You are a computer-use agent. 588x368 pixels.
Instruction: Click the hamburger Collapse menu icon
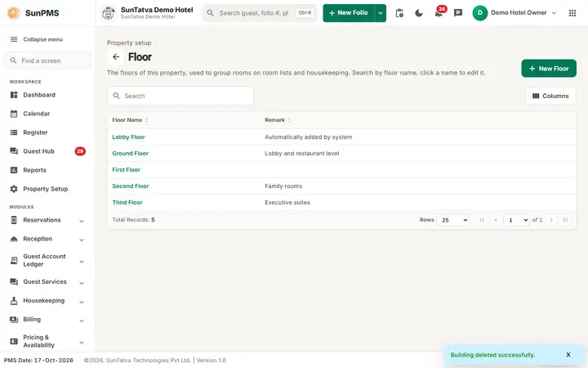[x=14, y=39]
